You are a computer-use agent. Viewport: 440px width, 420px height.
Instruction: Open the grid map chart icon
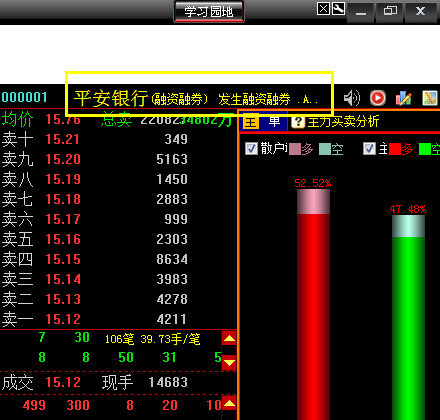pyautogui.click(x=430, y=98)
